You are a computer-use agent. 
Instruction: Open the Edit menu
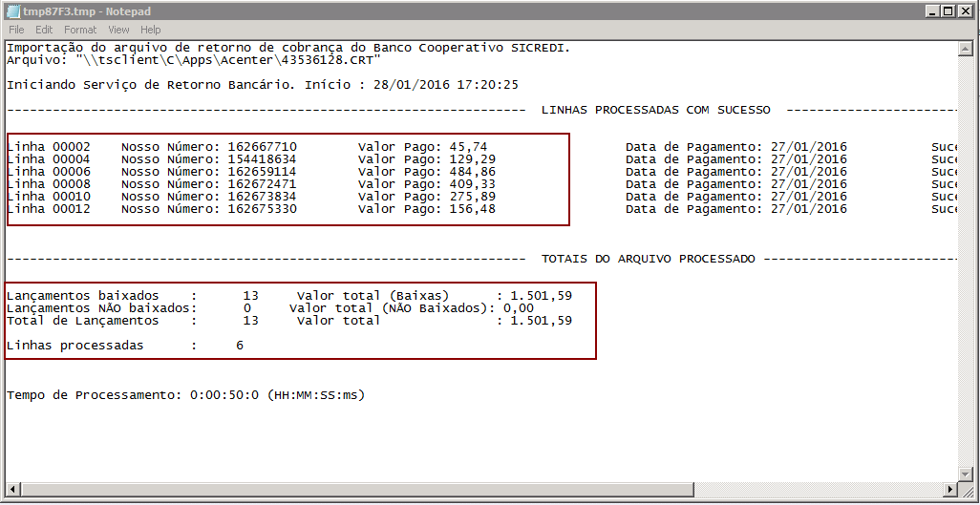click(44, 30)
